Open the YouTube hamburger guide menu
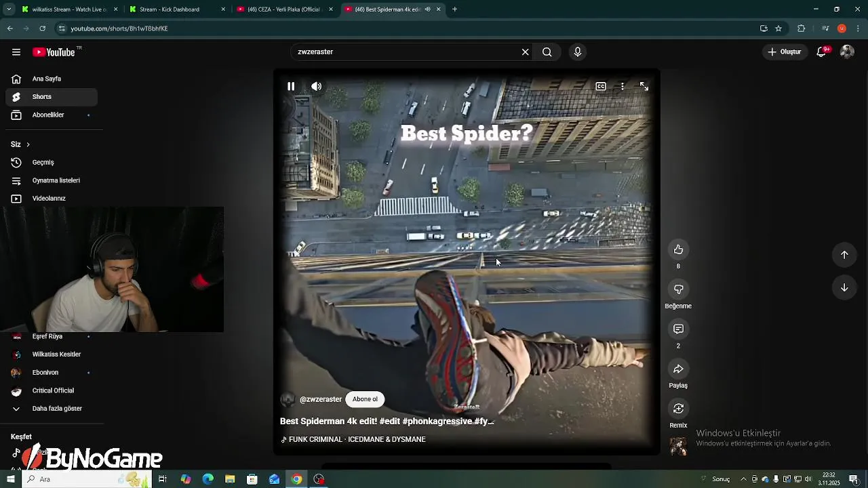The image size is (868, 488). pyautogui.click(x=16, y=52)
